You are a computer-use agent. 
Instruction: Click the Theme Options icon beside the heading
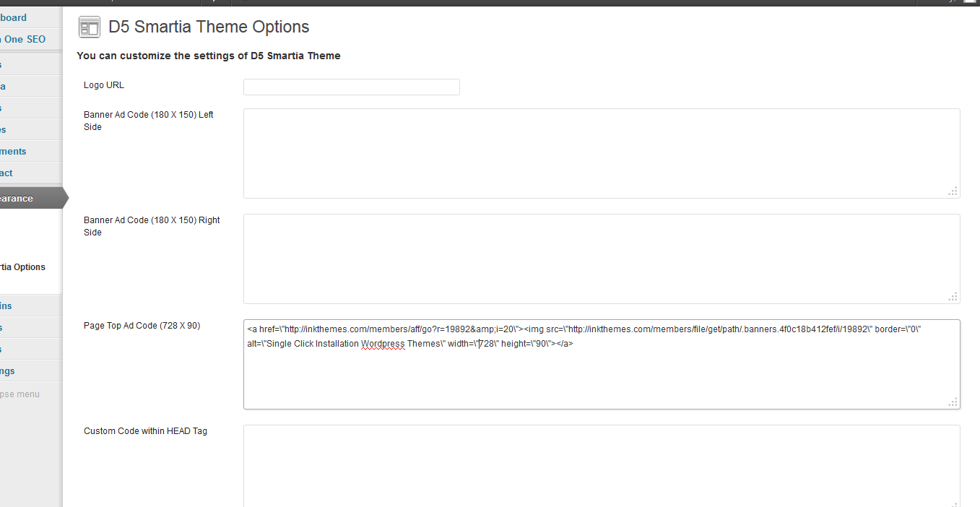pyautogui.click(x=90, y=27)
